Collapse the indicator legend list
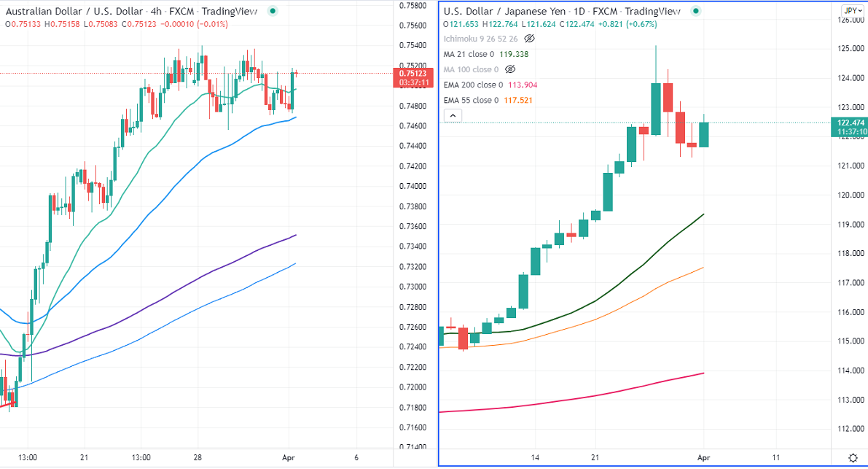Screen dimensions: 868x469 coord(452,115)
